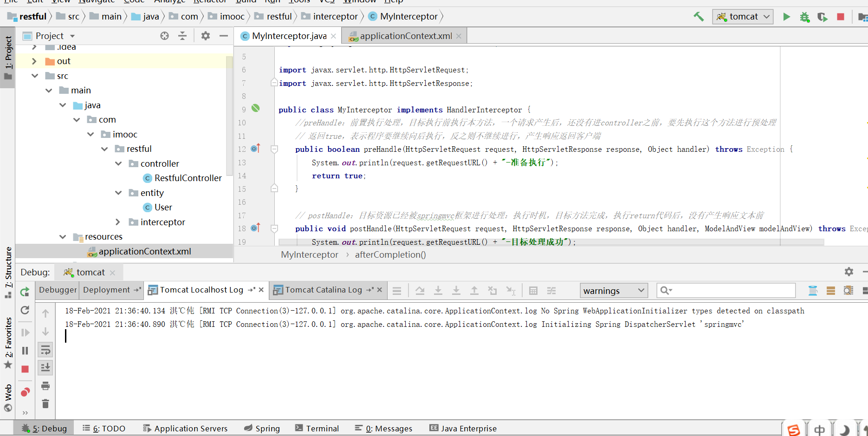
Task: Fold preHandle method at line 12
Action: tap(274, 149)
